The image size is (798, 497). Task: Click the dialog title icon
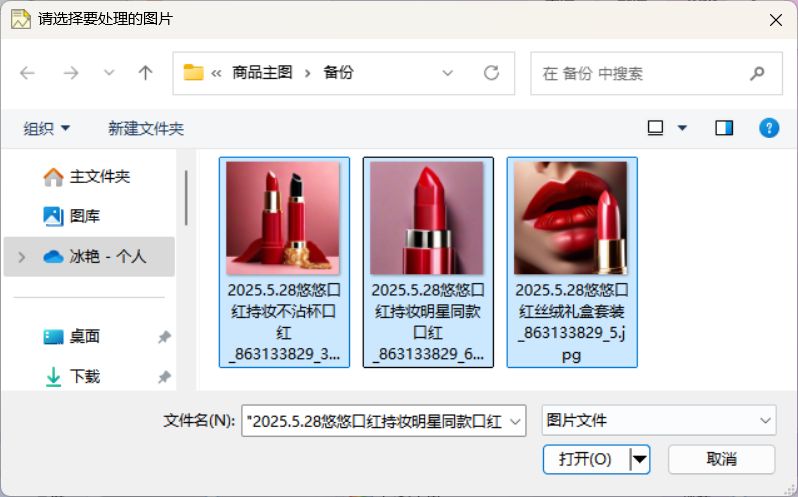(21, 19)
